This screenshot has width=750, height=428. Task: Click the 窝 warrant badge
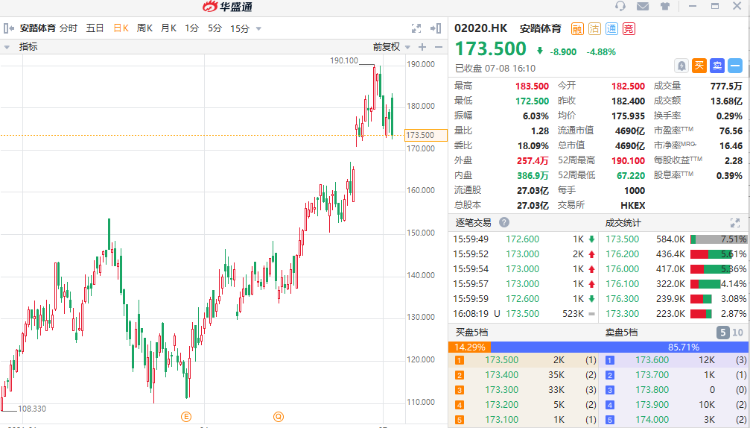(x=629, y=29)
